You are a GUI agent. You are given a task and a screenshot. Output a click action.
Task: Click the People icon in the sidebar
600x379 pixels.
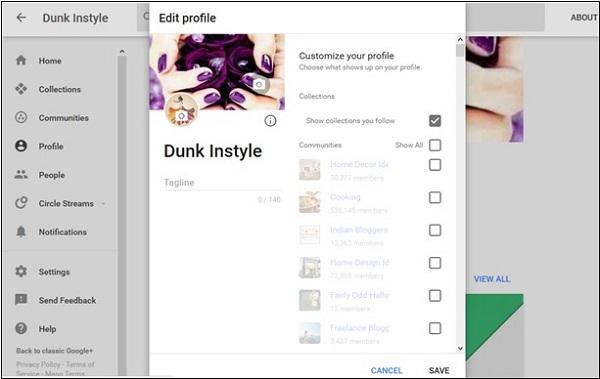21,175
